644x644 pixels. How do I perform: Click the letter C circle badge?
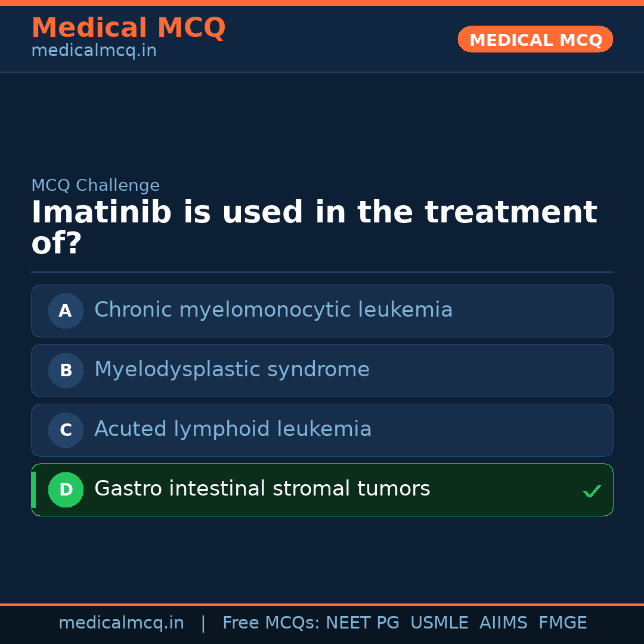click(x=66, y=430)
